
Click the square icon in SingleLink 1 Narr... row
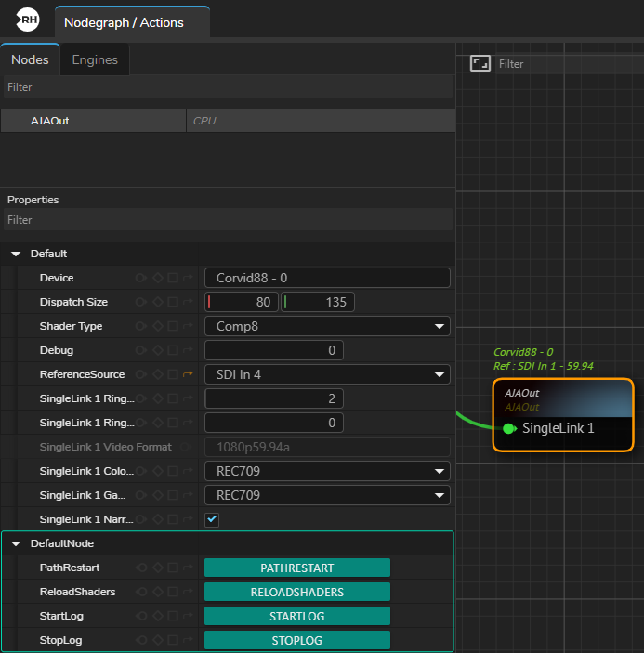[173, 519]
